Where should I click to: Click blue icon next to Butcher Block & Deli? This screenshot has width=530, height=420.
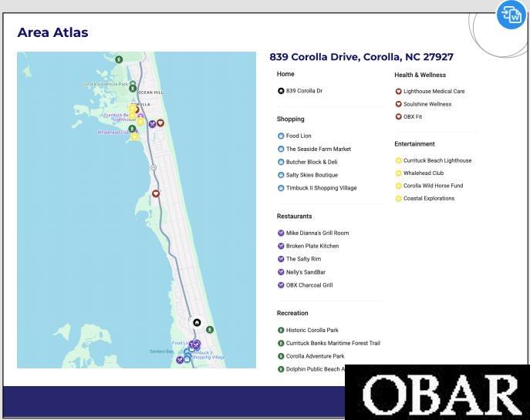281,162
